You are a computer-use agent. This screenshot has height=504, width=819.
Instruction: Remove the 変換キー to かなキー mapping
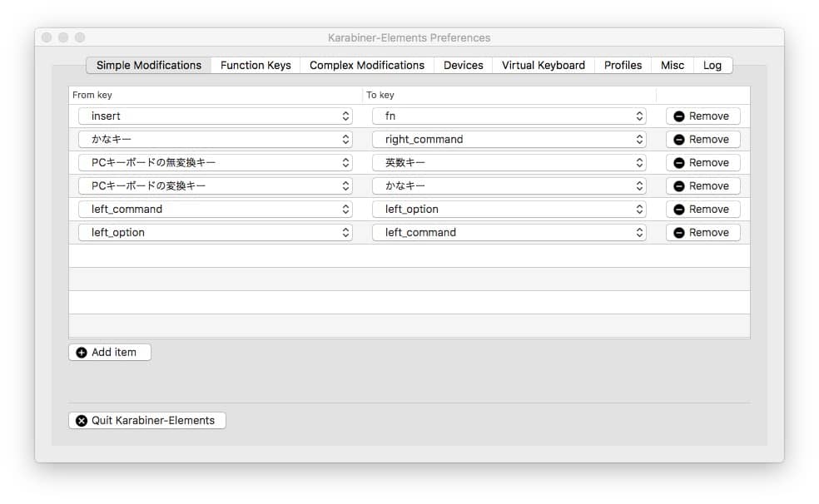pyautogui.click(x=703, y=185)
